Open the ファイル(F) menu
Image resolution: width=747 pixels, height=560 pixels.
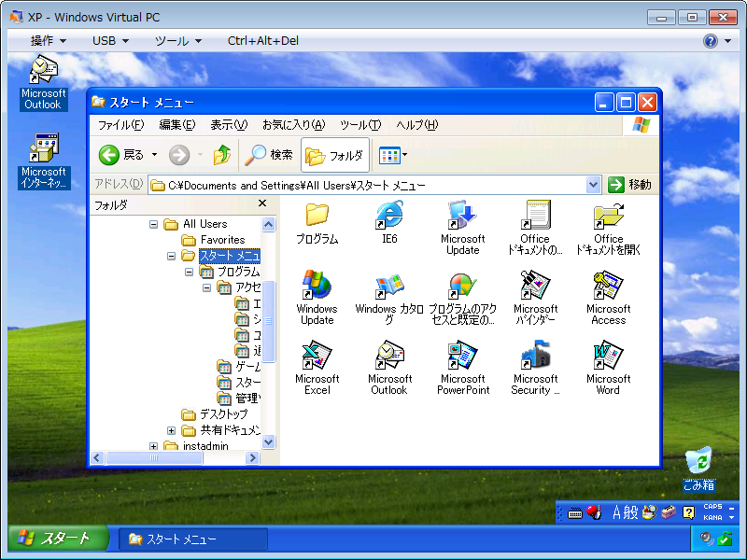point(120,125)
